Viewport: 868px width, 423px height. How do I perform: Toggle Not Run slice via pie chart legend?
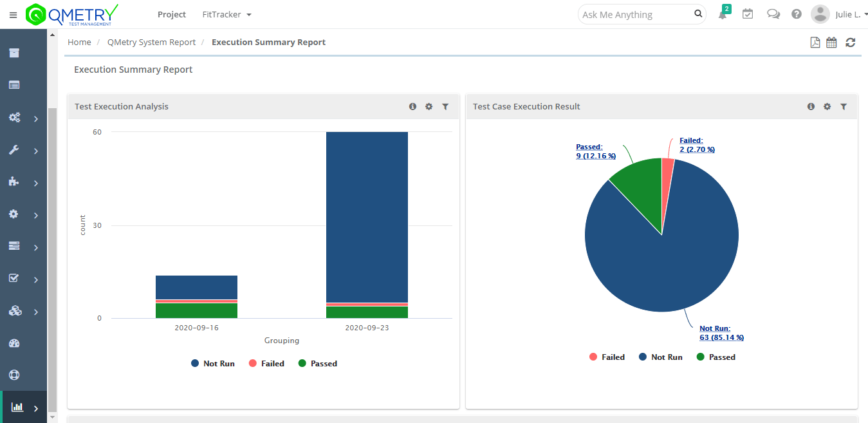click(x=660, y=357)
